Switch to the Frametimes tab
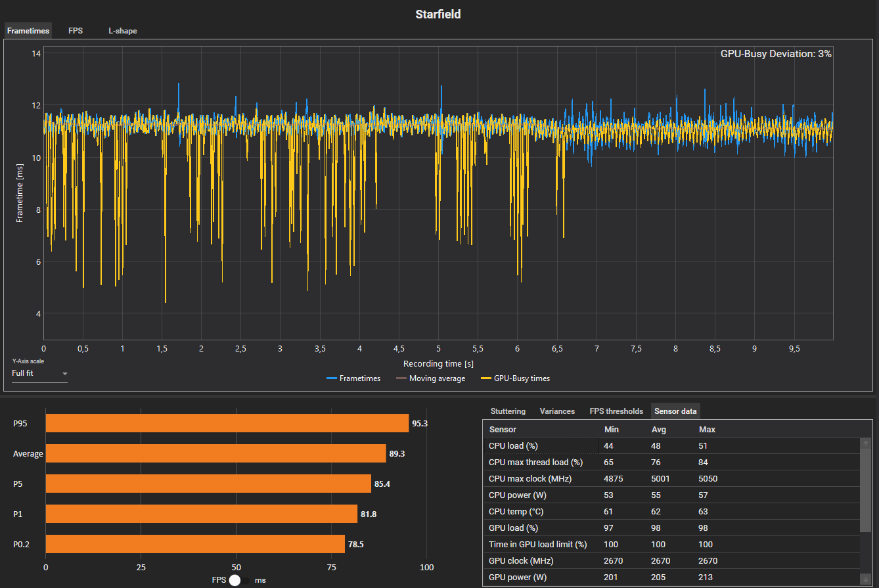The height and width of the screenshot is (588, 879). coord(28,31)
